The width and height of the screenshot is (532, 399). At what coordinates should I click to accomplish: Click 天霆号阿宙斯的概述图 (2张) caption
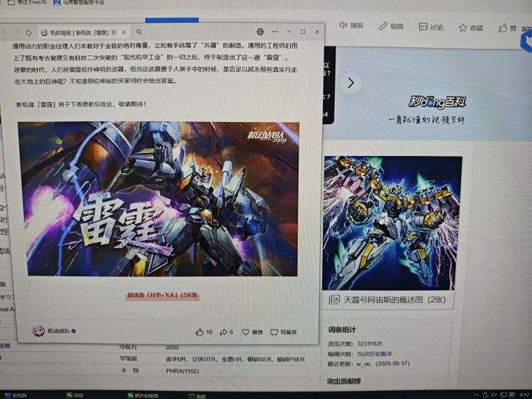(x=395, y=300)
